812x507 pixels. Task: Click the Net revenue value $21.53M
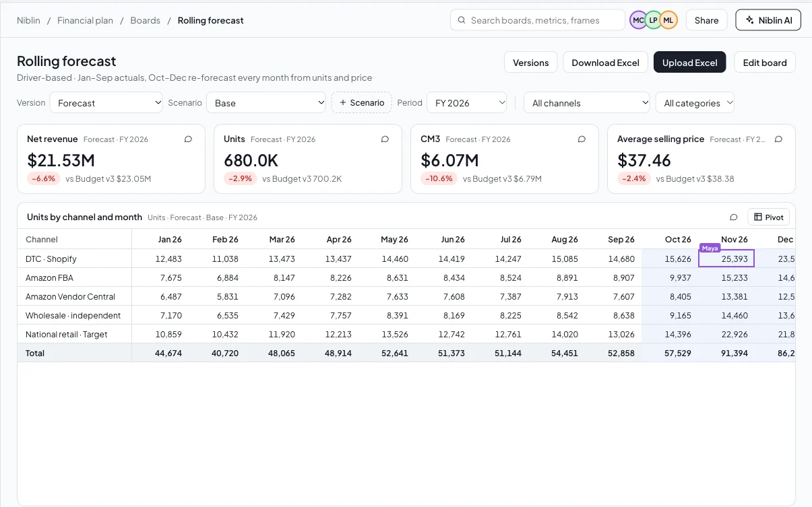[60, 160]
